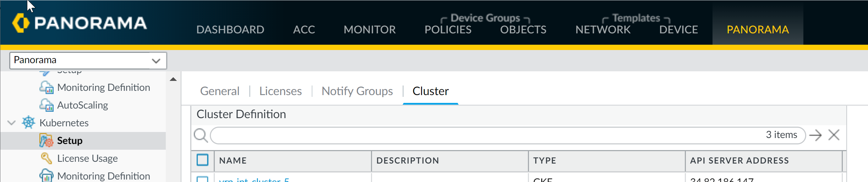Switch to the Licenses tab
The image size is (868, 182).
tap(280, 91)
